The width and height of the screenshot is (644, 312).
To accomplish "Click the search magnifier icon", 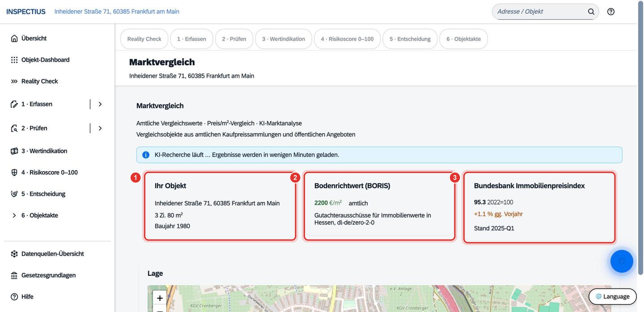I will 591,12.
